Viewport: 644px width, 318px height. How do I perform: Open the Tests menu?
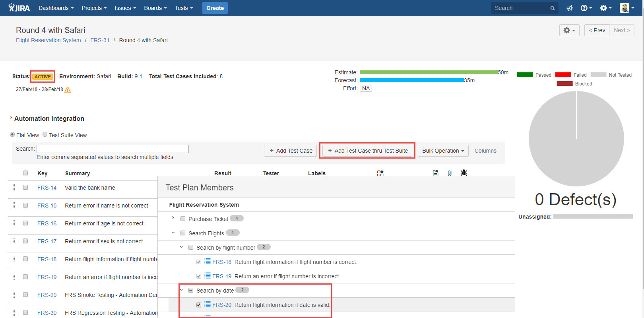184,8
